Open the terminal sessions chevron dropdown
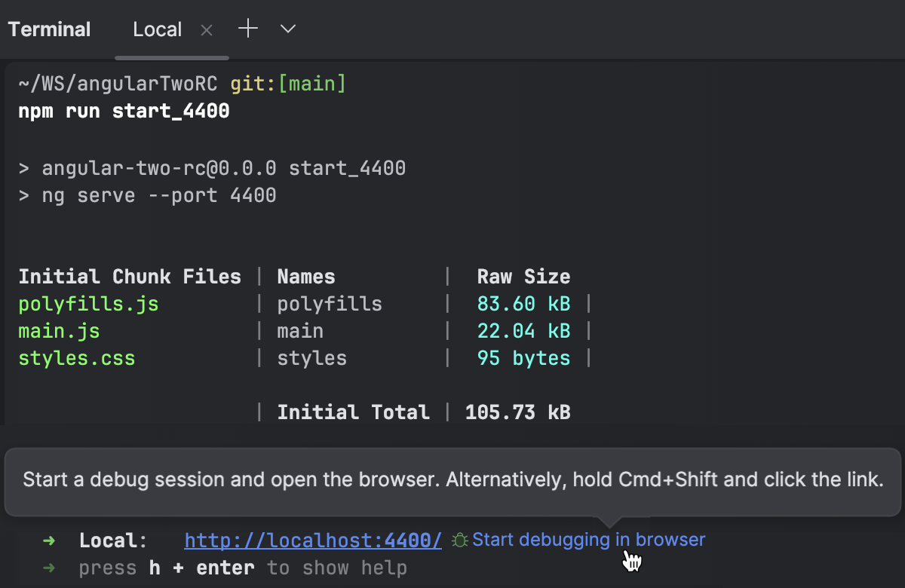 point(287,29)
